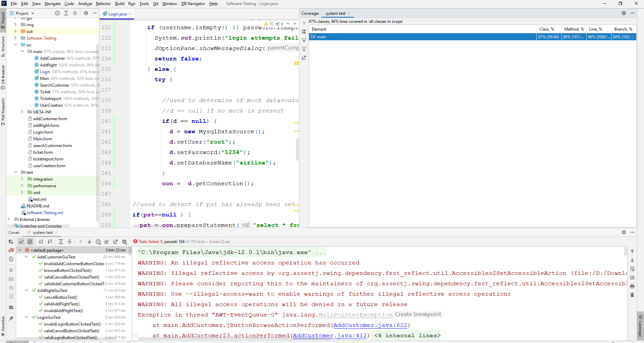Click the export test results icon
This screenshot has height=343, width=644.
pos(116,242)
